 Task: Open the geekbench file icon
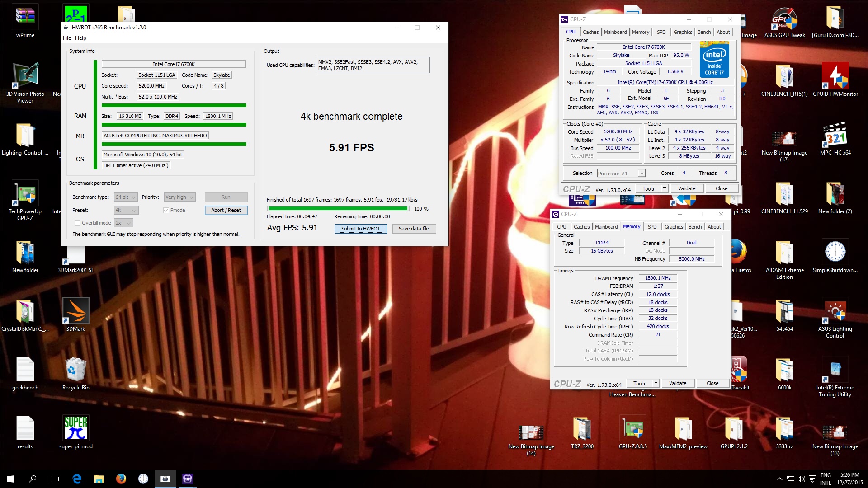click(x=25, y=374)
